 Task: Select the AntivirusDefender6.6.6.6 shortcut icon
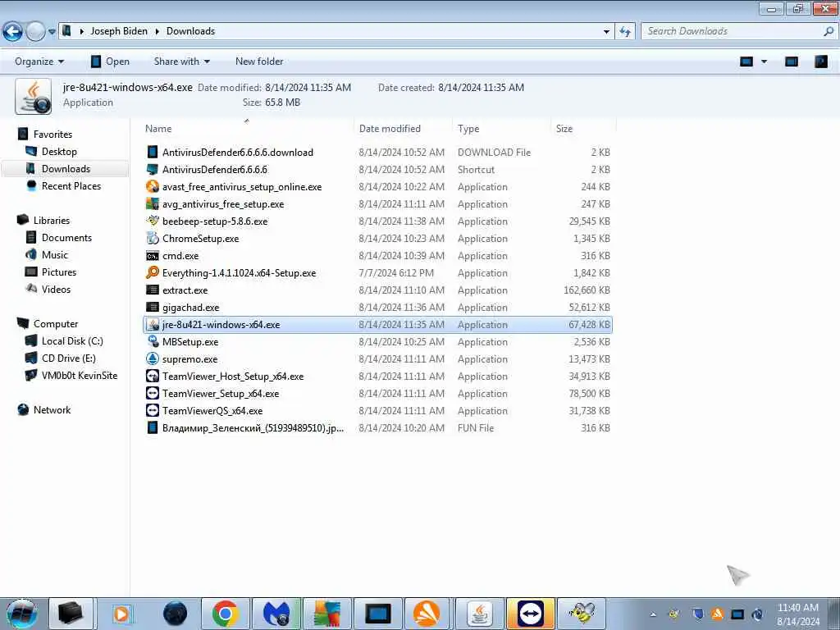[x=153, y=169]
